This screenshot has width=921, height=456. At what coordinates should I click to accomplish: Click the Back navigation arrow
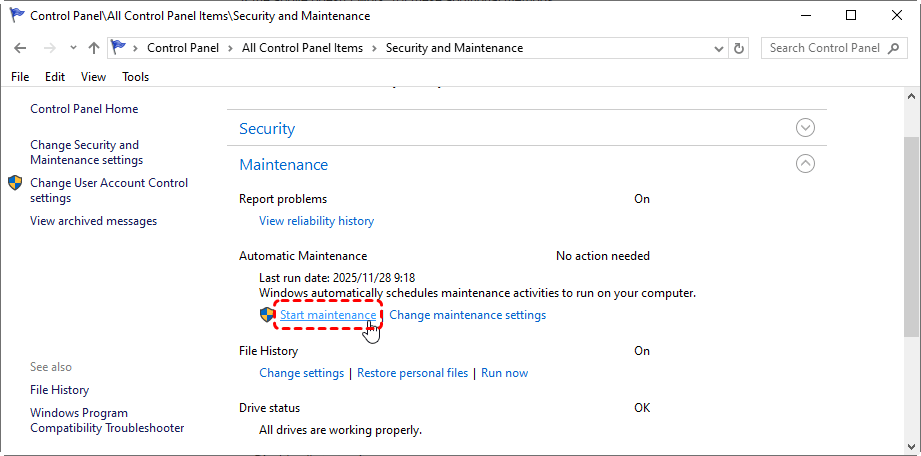point(22,48)
